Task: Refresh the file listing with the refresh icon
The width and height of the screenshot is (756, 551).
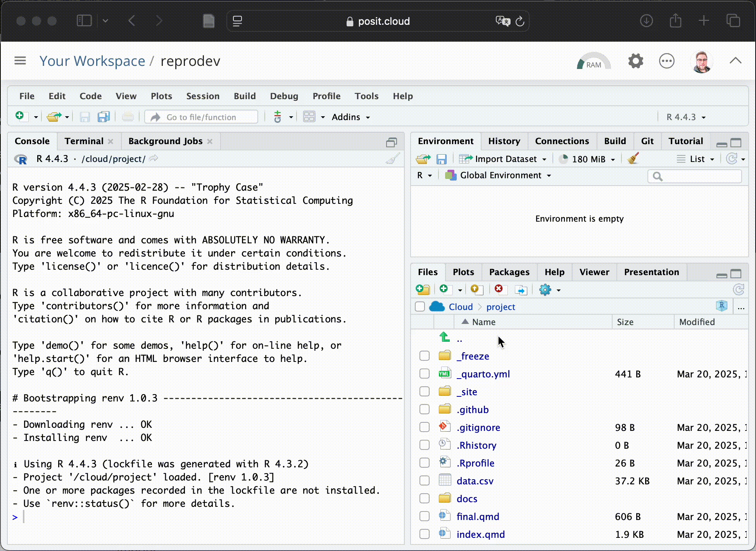Action: tap(739, 289)
